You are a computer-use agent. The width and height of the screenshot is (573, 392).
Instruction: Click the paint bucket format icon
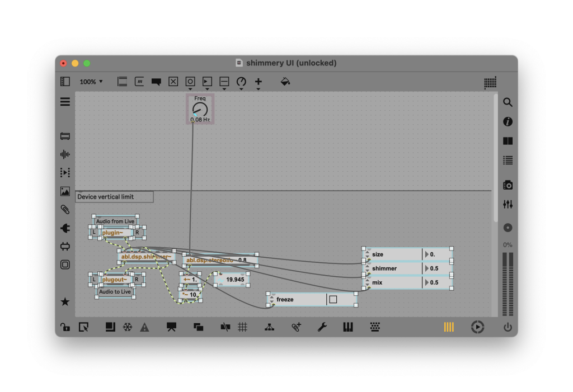tap(285, 82)
